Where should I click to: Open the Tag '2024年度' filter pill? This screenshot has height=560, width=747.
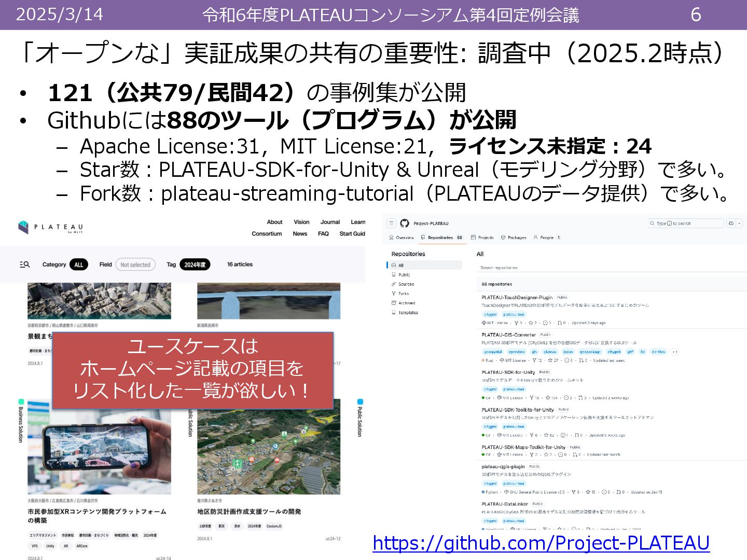[195, 264]
